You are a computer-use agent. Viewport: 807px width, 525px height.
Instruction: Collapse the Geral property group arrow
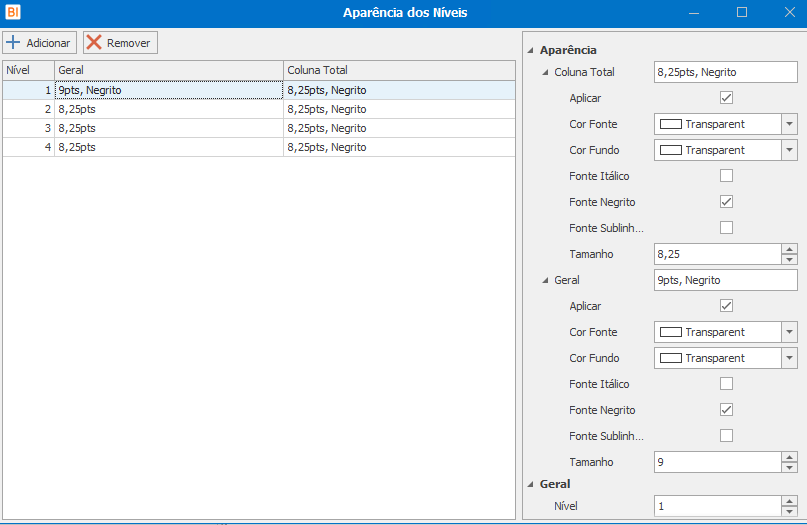point(545,280)
